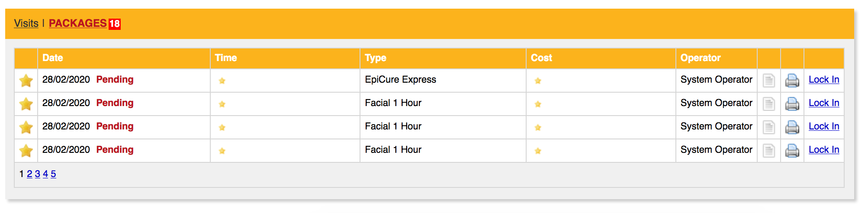Click the small Time star in first row
Screen dimensions: 868x213
222,81
